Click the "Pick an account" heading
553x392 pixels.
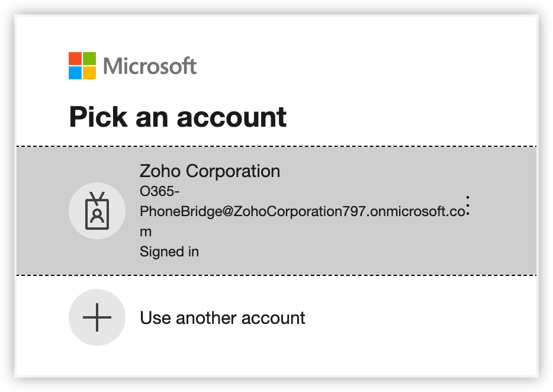tap(178, 117)
